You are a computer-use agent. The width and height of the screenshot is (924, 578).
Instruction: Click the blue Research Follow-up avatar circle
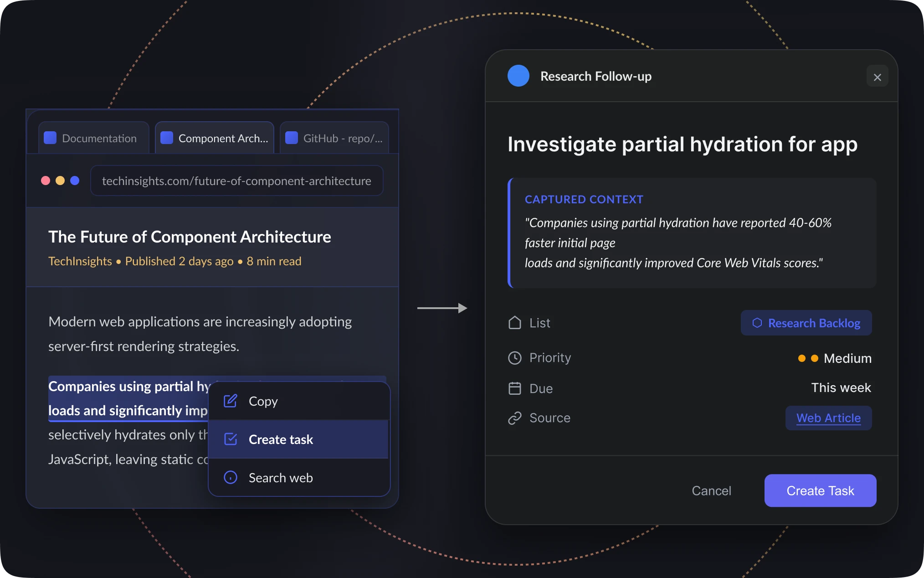(x=518, y=76)
